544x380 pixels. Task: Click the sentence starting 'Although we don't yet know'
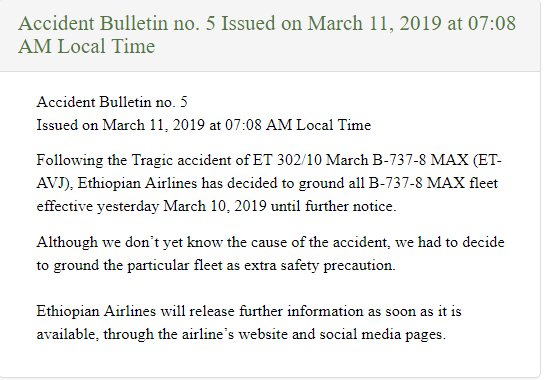270,254
